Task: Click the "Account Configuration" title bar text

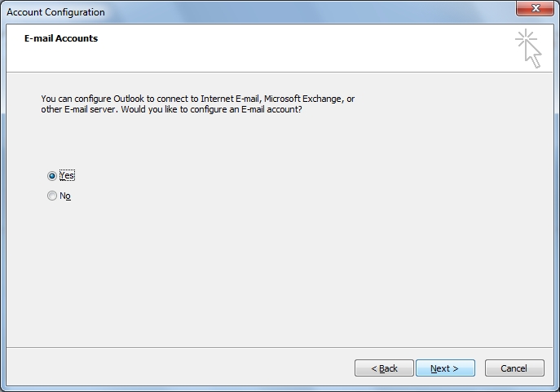Action: (55, 12)
